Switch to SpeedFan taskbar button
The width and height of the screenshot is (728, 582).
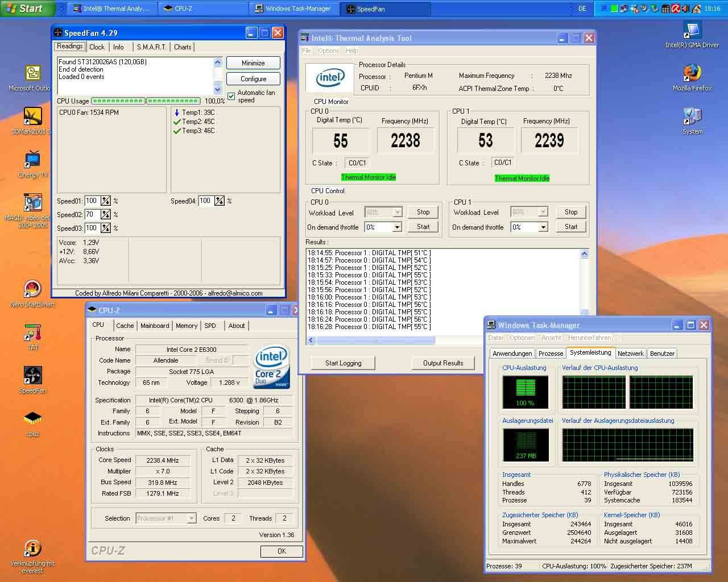click(x=385, y=9)
